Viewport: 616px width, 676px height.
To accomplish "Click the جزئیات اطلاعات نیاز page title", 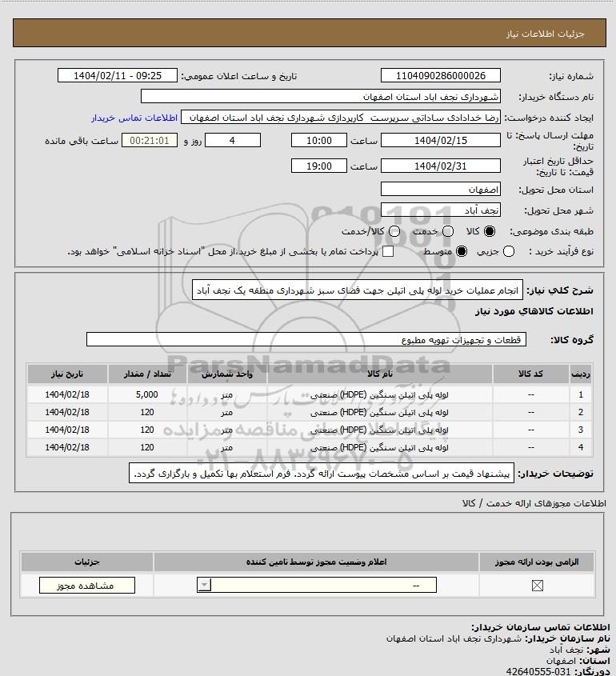I will click(546, 34).
